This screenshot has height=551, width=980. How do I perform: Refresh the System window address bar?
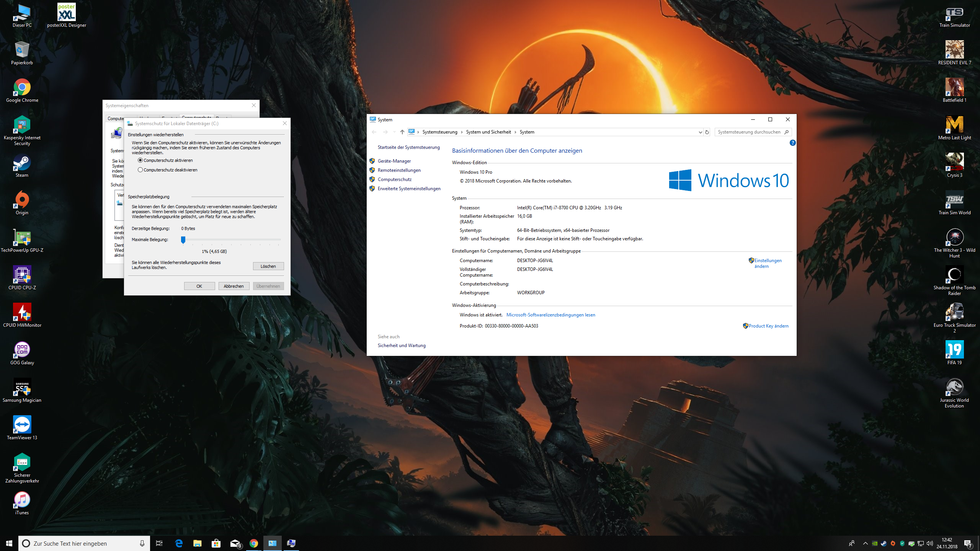(707, 132)
